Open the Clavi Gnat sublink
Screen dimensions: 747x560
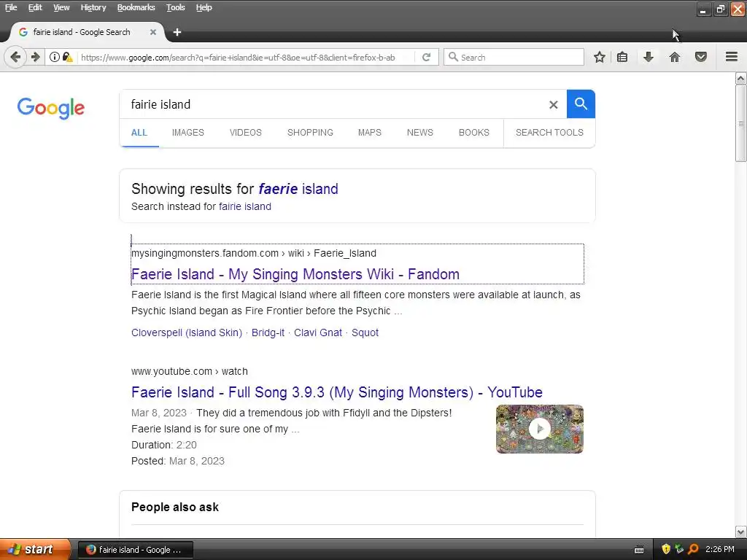tap(318, 332)
